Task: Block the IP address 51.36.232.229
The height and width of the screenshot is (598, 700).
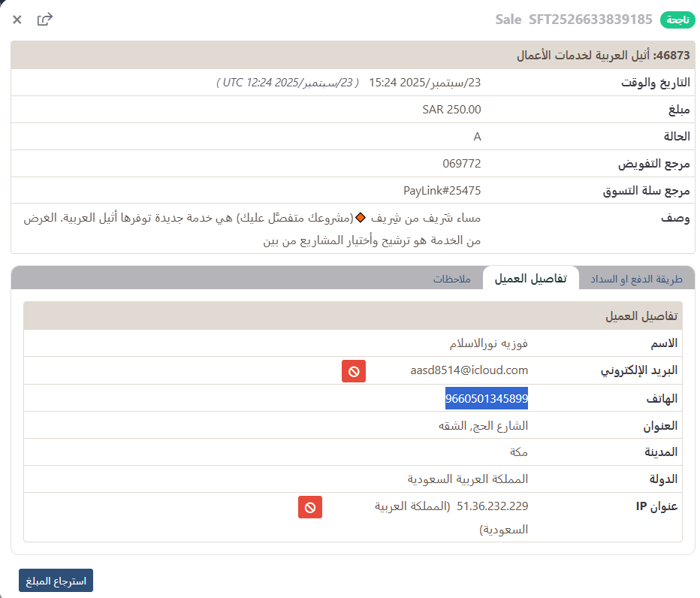Action: coord(310,507)
